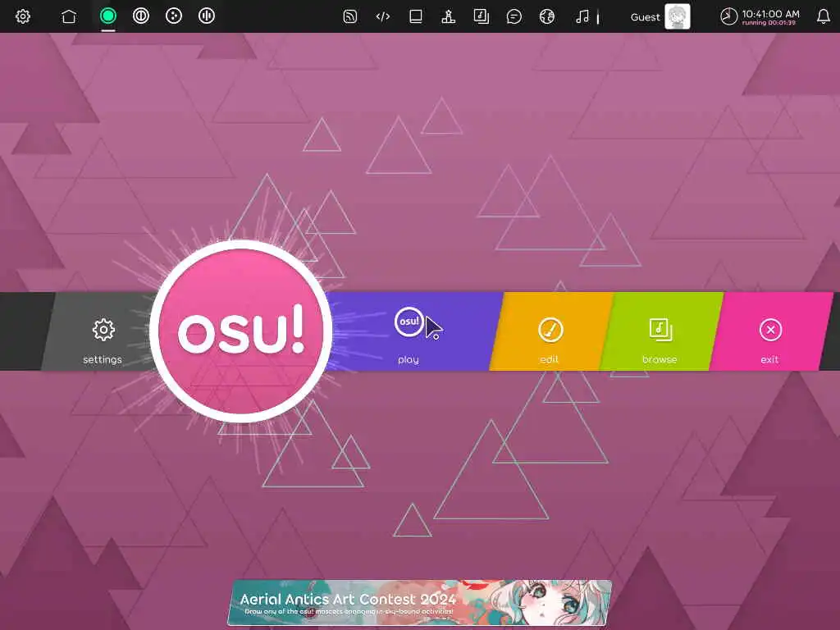Open the changelog code icon
Viewport: 840px width, 630px height.
pos(382,16)
